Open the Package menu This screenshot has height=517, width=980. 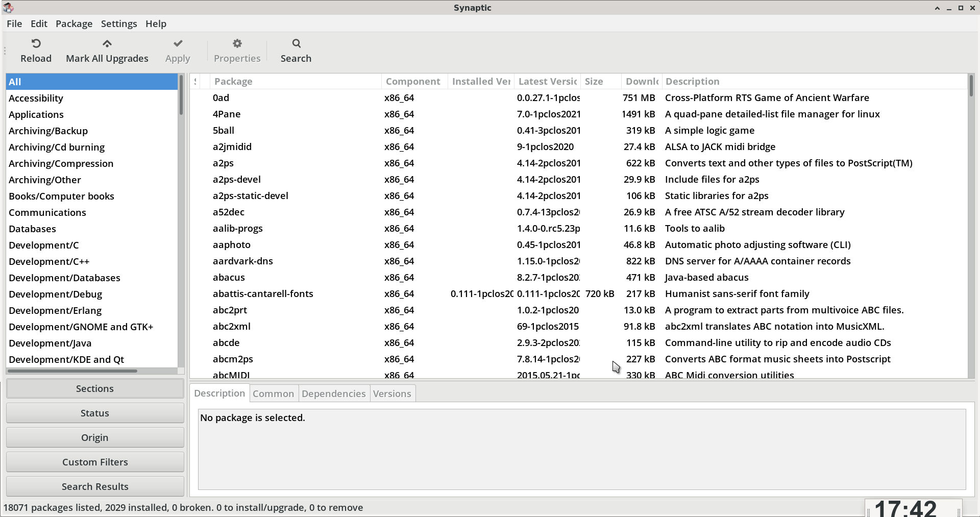click(x=74, y=24)
